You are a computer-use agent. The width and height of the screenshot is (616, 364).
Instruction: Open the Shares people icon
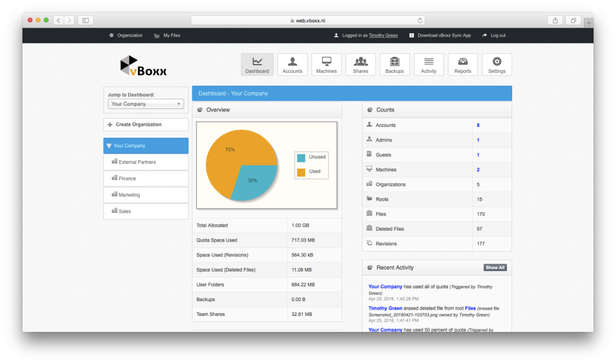[361, 61]
